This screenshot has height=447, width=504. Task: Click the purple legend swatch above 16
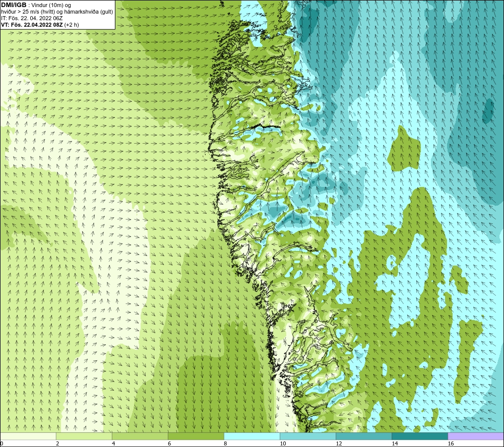pos(476,436)
